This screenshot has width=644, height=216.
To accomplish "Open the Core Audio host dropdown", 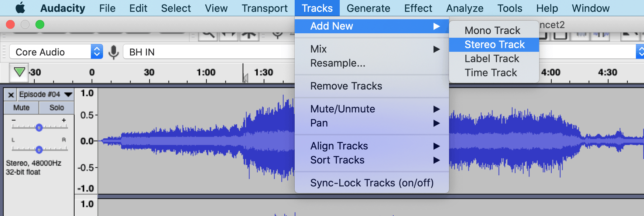I will [56, 52].
